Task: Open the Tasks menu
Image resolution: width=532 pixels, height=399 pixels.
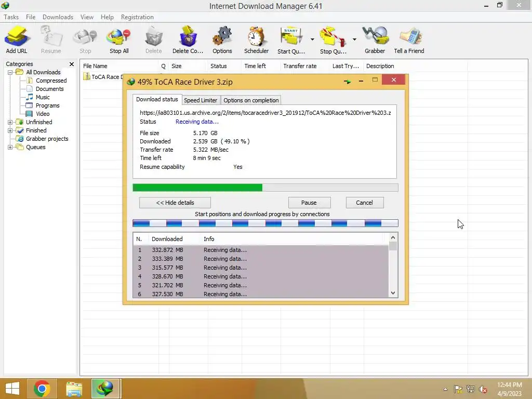Action: [x=11, y=17]
